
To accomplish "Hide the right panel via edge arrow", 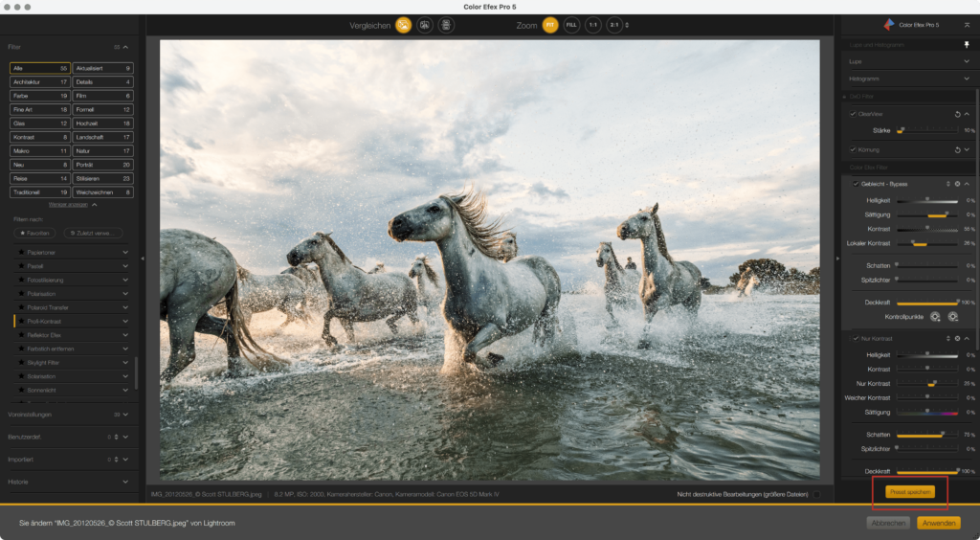I will [837, 259].
